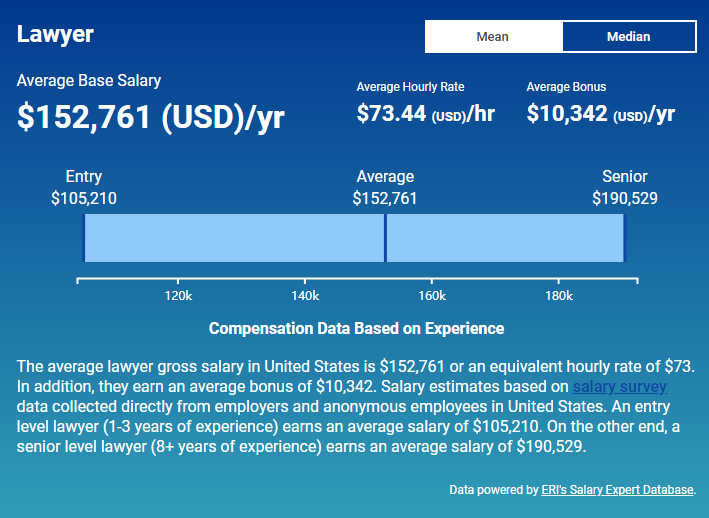This screenshot has height=518, width=709.
Task: Click the Entry-to-Average segment of the salary bar
Action: coord(234,238)
